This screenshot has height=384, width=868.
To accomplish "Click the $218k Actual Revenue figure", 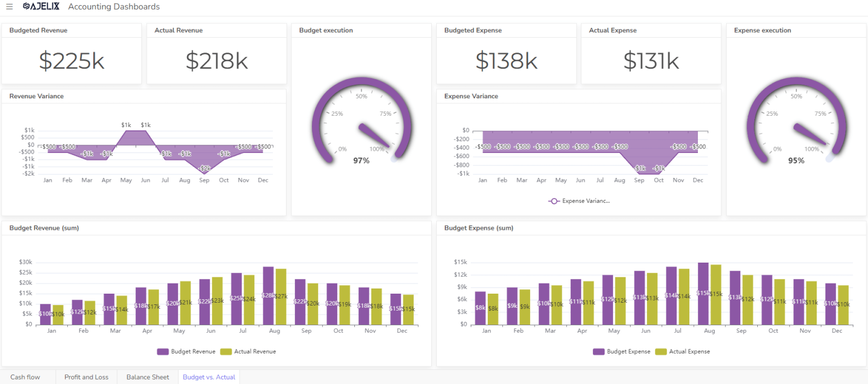I will tap(216, 61).
